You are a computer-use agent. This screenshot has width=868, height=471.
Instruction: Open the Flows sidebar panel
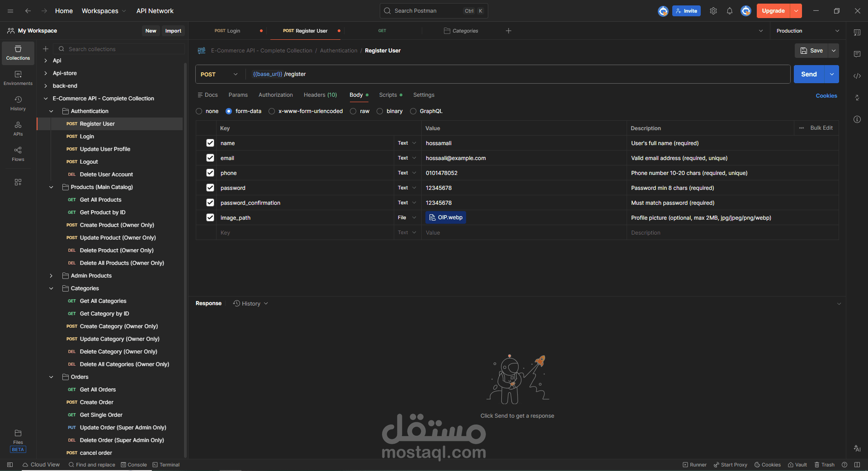coord(18,154)
